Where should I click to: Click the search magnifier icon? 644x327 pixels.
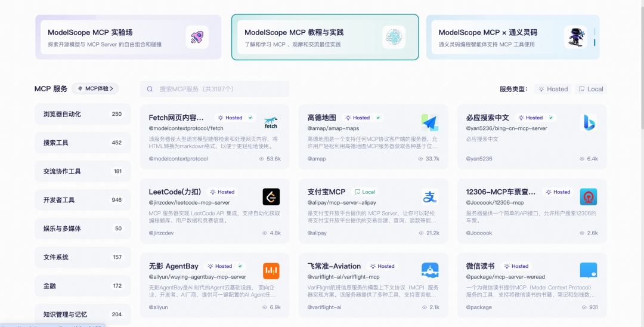click(x=150, y=89)
